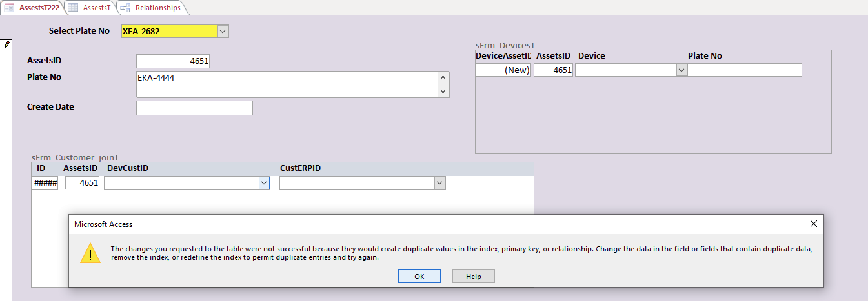Click the Help button in dialog
The width and height of the screenshot is (868, 301).
point(474,276)
